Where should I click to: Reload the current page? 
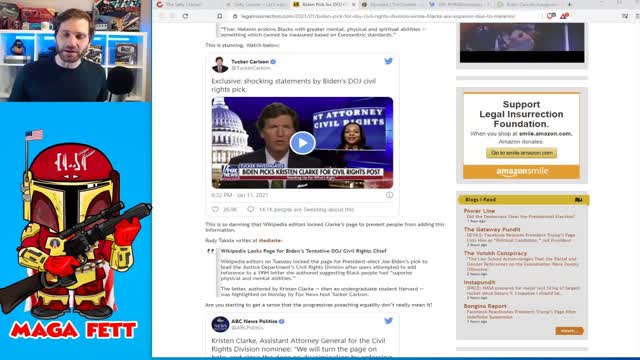[185, 16]
